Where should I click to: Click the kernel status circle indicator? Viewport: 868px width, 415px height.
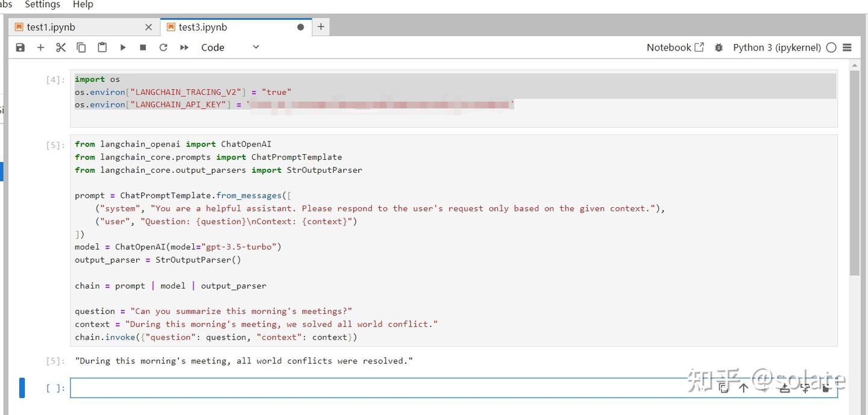point(831,48)
